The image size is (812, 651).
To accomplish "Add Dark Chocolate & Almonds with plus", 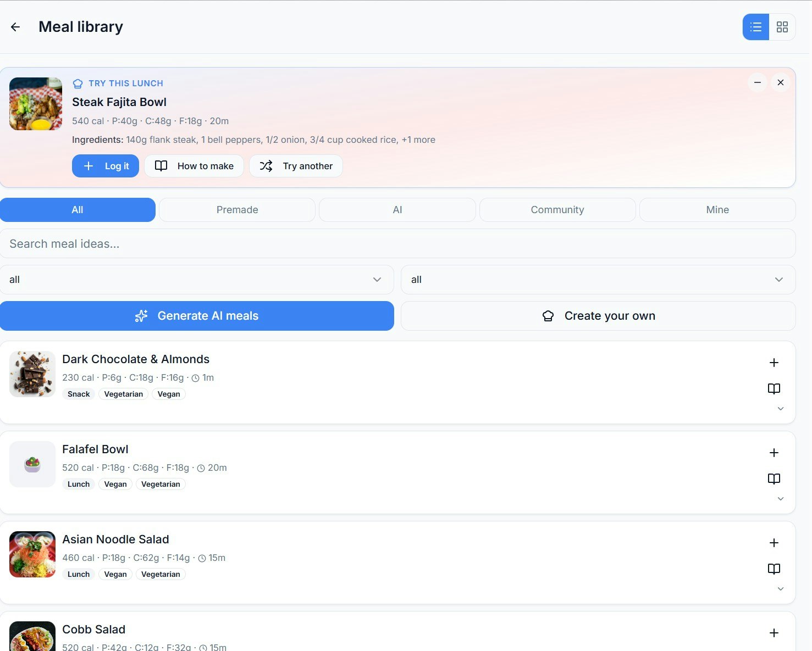I will pyautogui.click(x=774, y=363).
